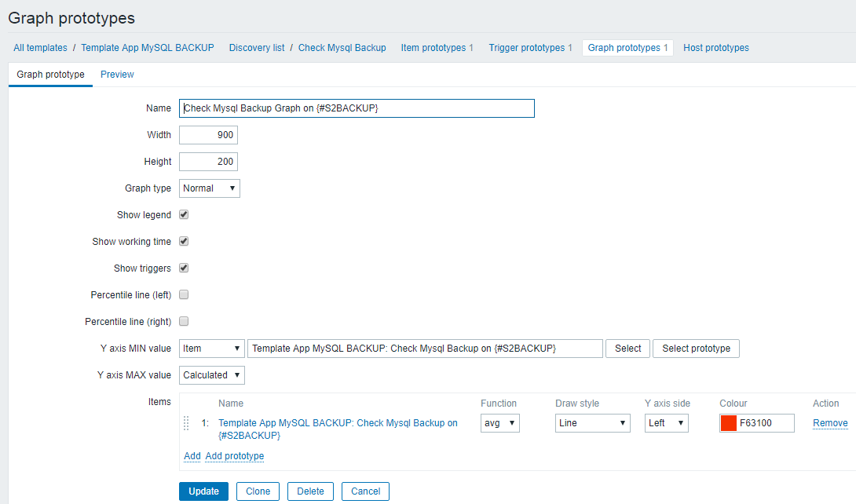This screenshot has width=856, height=504.
Task: Open the avg Function dropdown
Action: click(500, 423)
